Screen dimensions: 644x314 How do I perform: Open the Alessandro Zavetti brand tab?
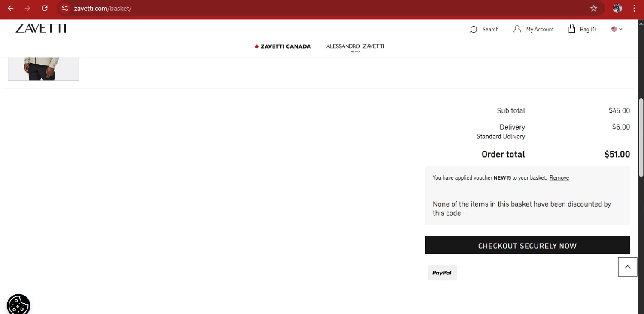click(355, 47)
